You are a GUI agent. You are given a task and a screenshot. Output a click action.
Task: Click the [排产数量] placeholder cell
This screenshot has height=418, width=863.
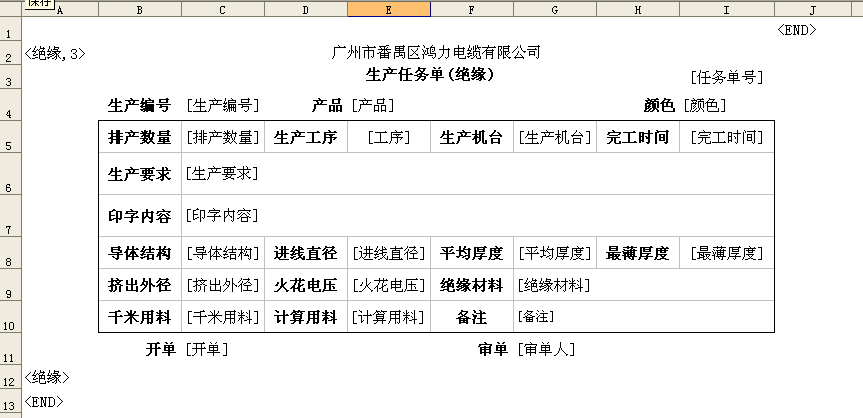(x=223, y=137)
